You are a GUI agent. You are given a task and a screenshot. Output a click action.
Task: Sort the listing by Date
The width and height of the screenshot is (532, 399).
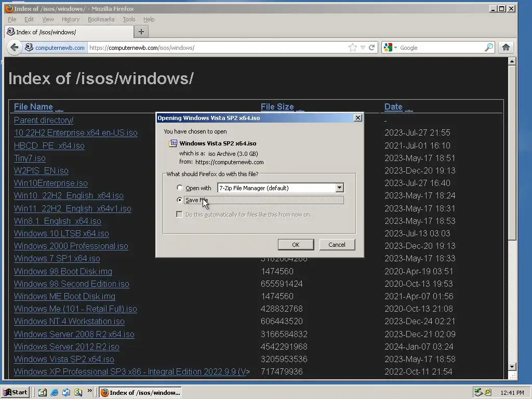[x=393, y=107]
